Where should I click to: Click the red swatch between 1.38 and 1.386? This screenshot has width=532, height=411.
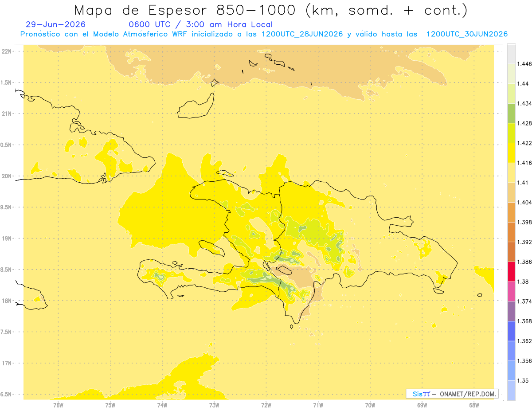pyautogui.click(x=511, y=272)
